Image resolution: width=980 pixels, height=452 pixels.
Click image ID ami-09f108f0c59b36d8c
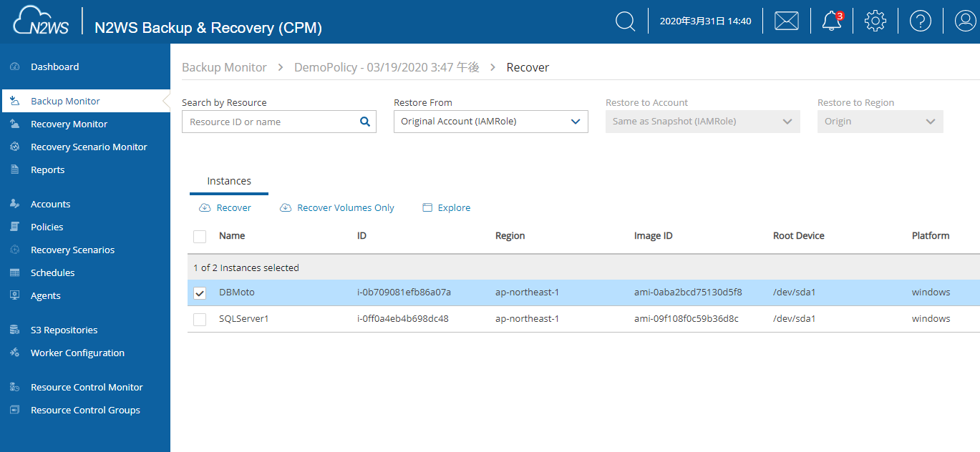click(x=687, y=318)
